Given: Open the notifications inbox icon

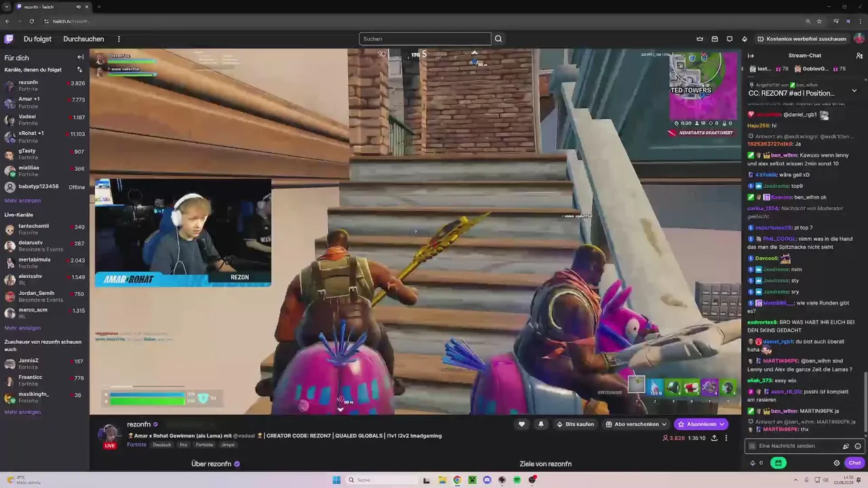Looking at the screenshot, I should click(x=715, y=39).
